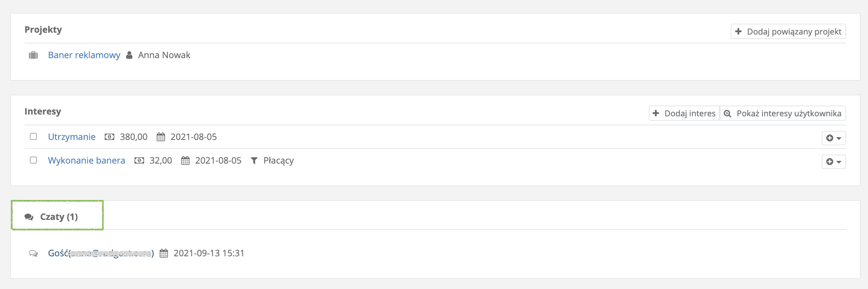Image resolution: width=868 pixels, height=289 pixels.
Task: Tick the Utrzymanie checkbox
Action: 33,136
